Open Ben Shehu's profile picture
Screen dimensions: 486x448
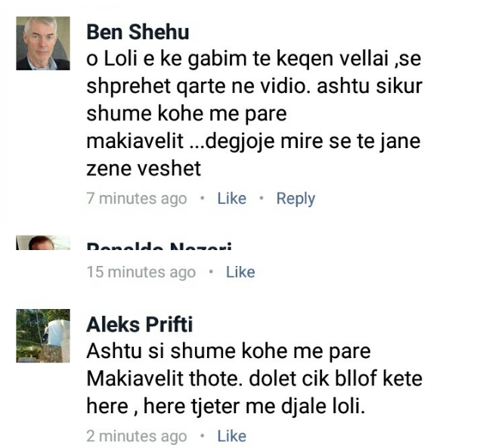coord(43,43)
